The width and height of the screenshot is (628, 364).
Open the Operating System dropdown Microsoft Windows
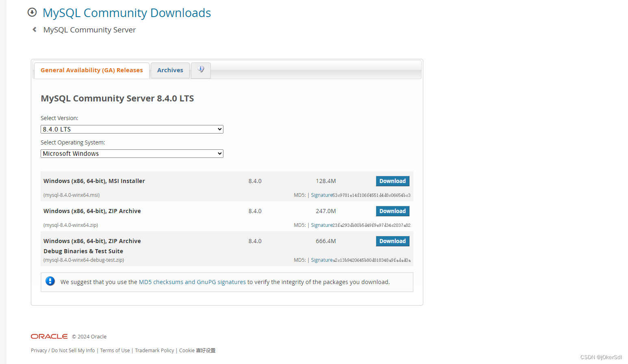(132, 154)
